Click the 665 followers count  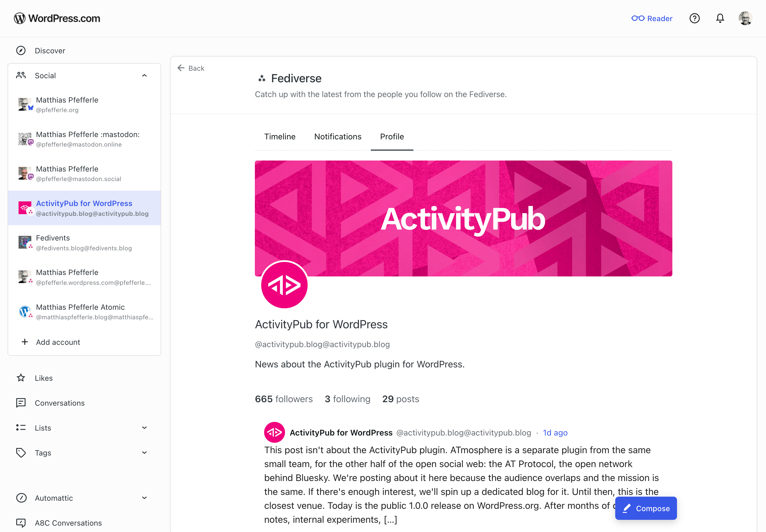[x=284, y=399]
